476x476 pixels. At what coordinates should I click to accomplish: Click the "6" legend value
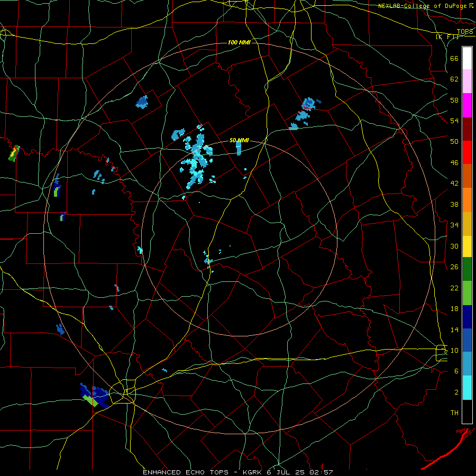coord(456,371)
